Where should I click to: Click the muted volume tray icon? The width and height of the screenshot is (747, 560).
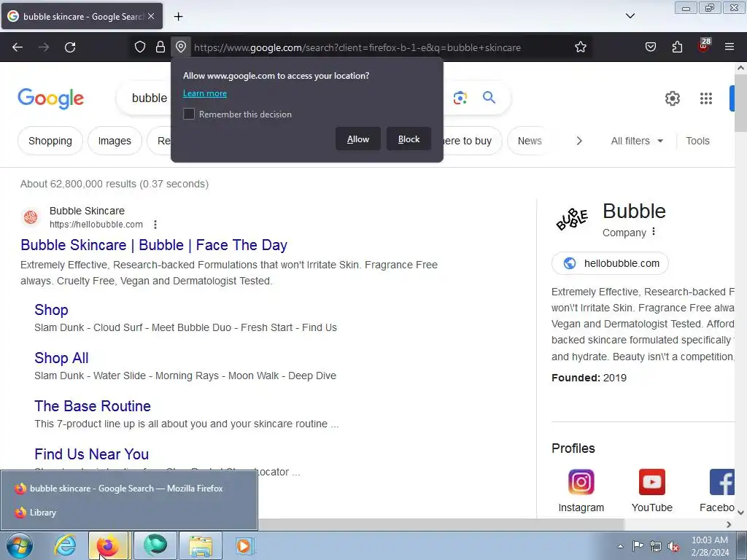[673, 547]
